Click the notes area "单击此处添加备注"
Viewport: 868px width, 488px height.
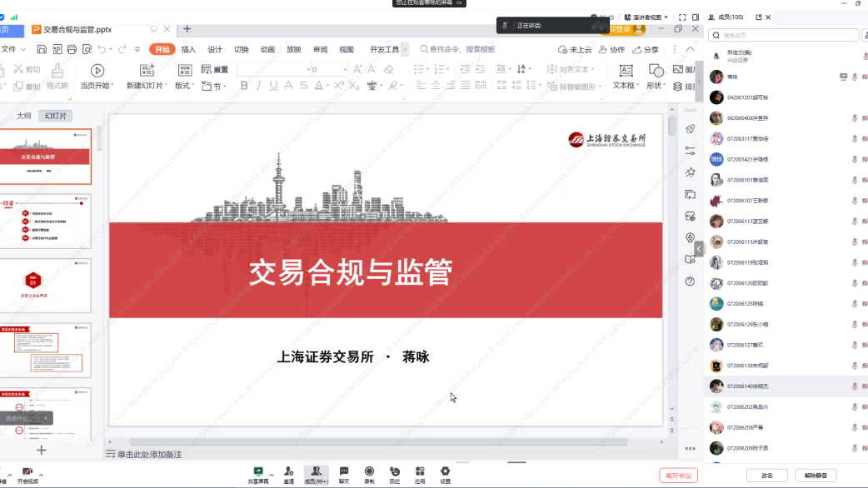149,454
